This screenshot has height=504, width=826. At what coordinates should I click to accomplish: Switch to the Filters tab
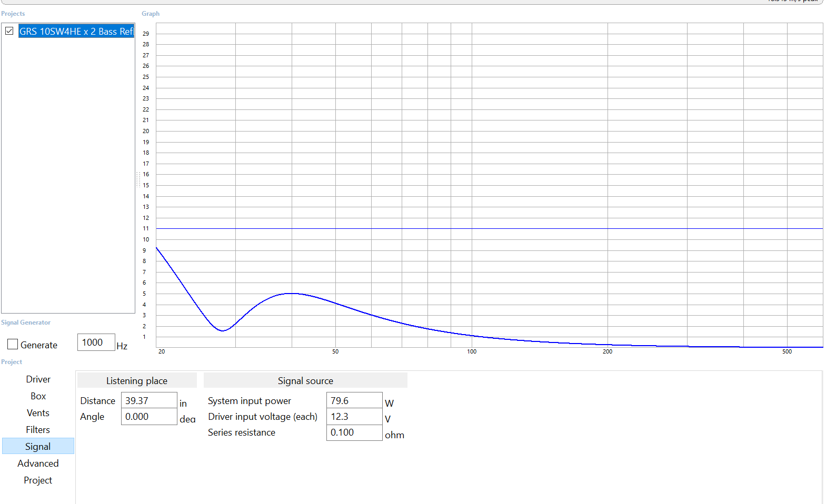(38, 430)
